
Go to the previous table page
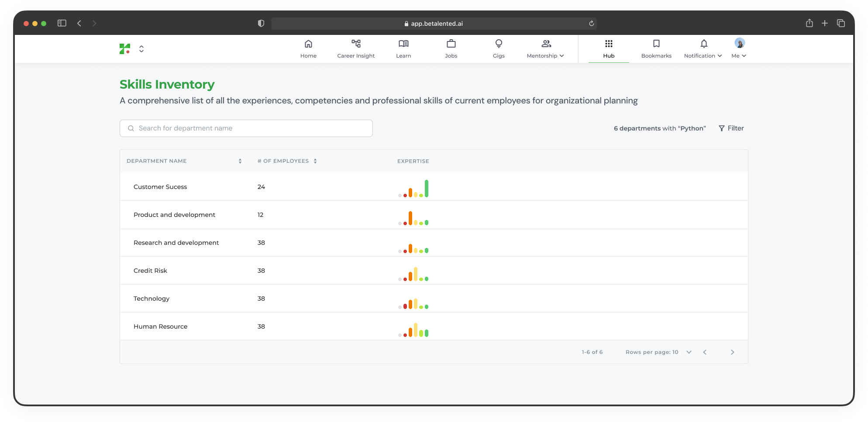pos(705,352)
